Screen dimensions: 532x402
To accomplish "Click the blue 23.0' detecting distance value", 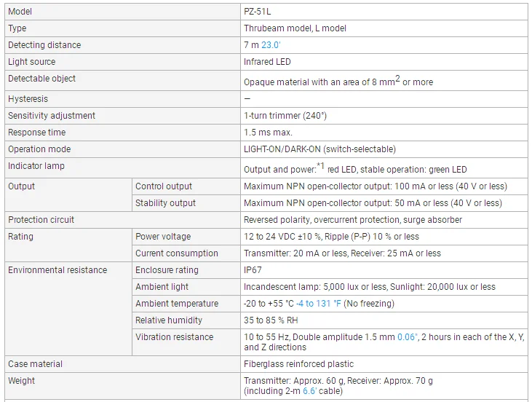I will (x=271, y=45).
